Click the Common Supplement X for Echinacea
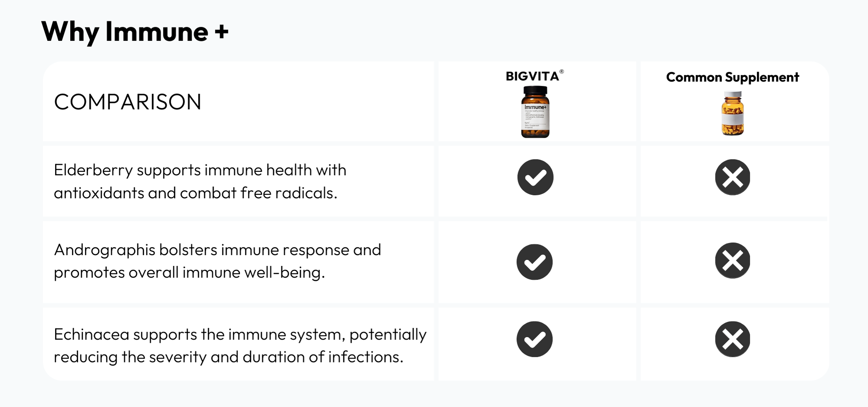 (x=733, y=339)
